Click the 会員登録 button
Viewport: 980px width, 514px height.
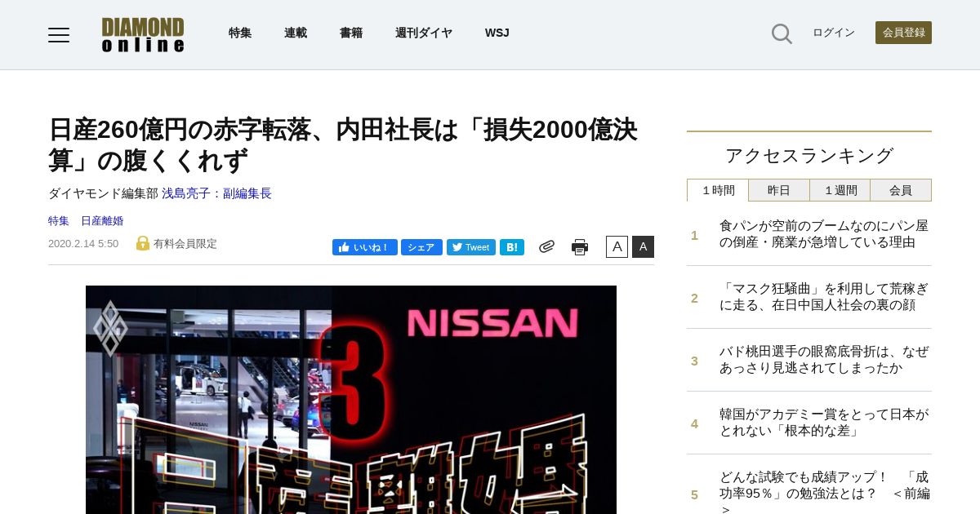(903, 33)
